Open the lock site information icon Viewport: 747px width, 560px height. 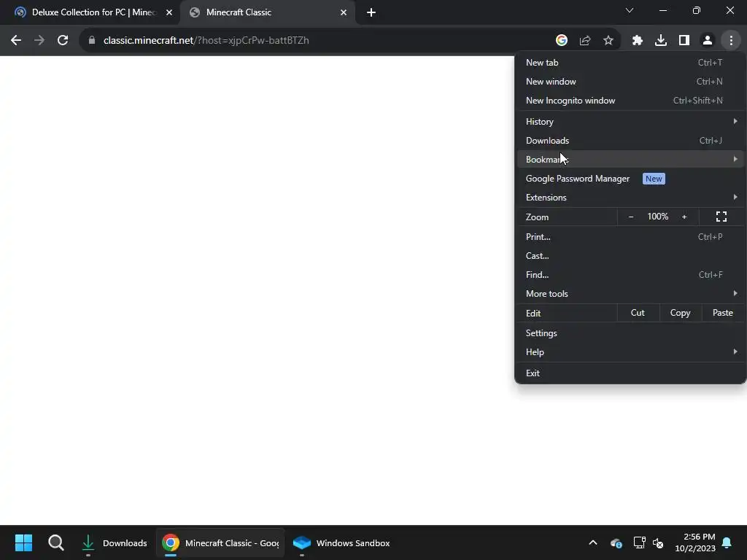pyautogui.click(x=92, y=41)
